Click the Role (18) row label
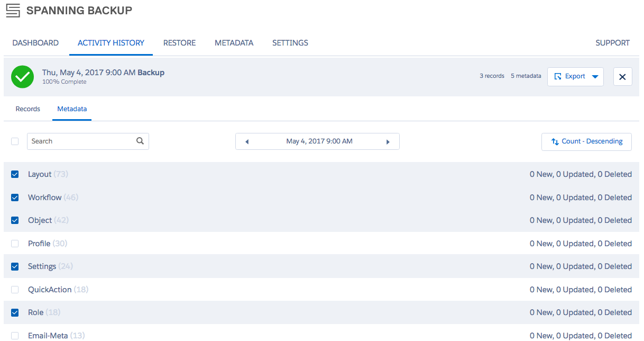644x341 pixels. pos(44,312)
